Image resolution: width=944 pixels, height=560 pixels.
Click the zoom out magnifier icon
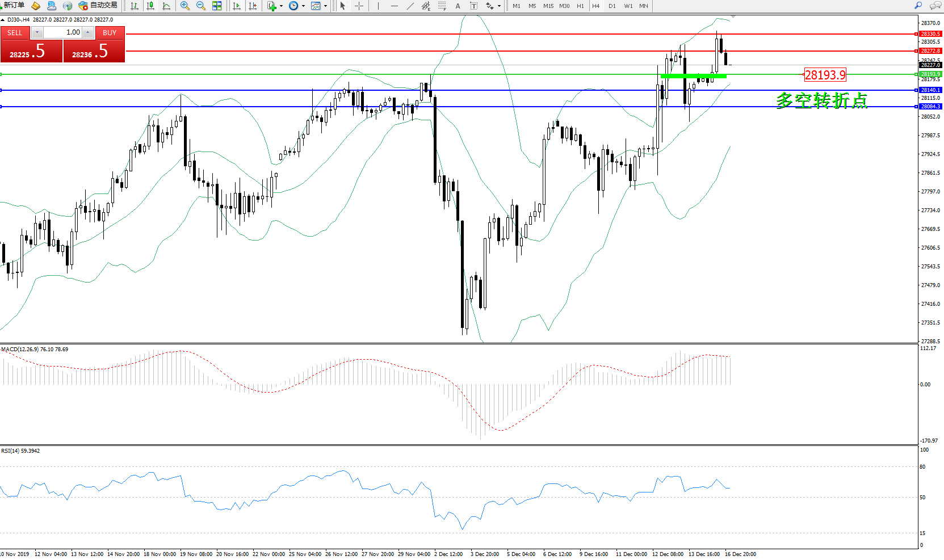coord(200,6)
